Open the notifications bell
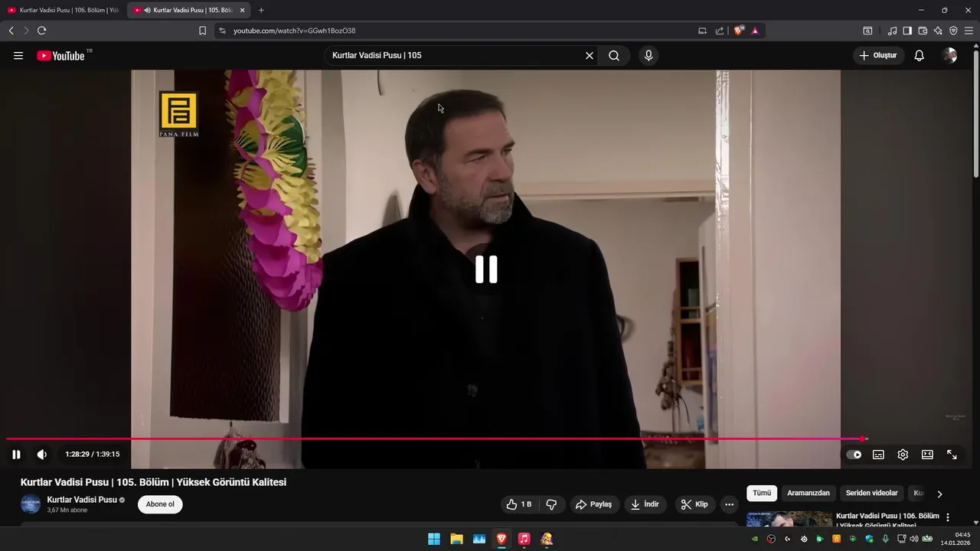 (920, 56)
